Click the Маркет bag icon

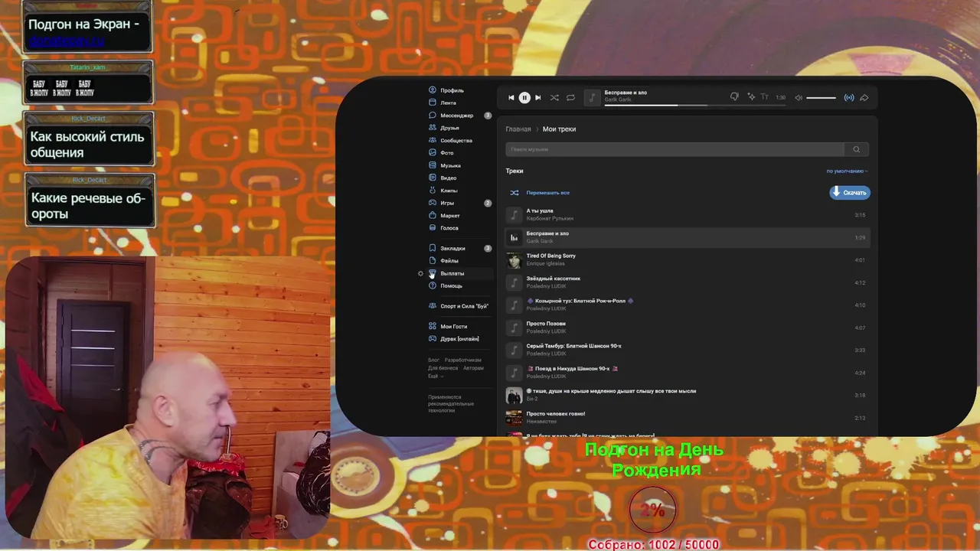point(433,216)
